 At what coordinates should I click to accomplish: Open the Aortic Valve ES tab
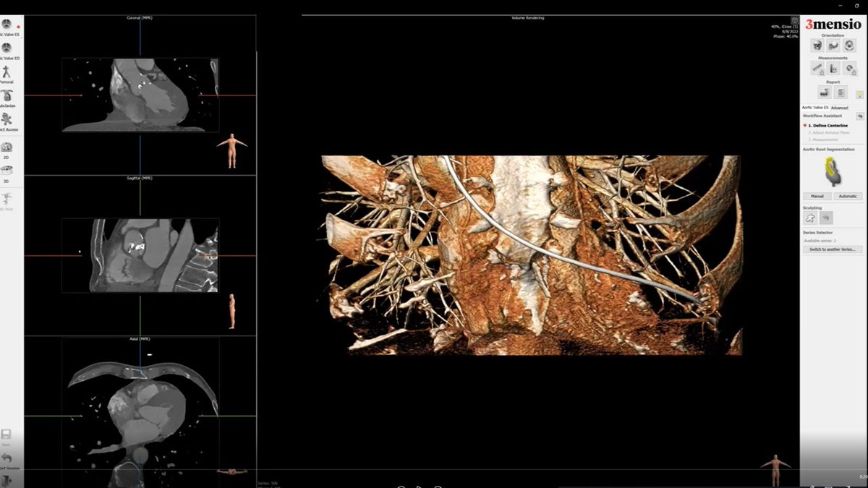[x=815, y=108]
